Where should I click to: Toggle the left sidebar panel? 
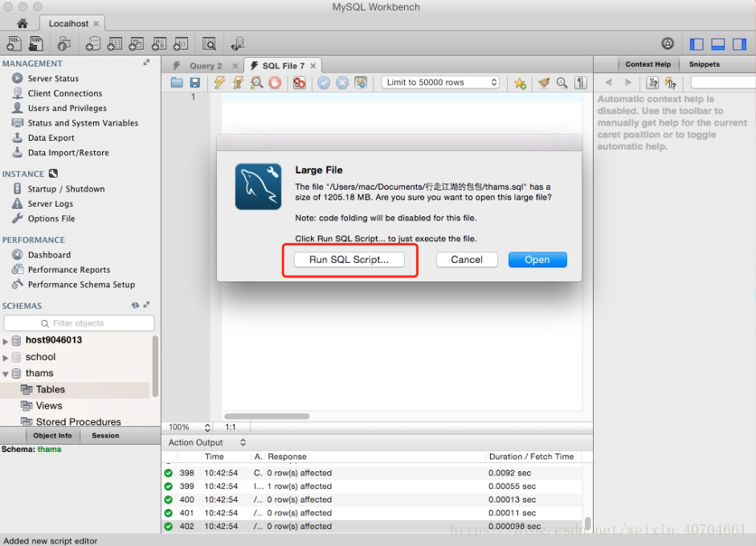pyautogui.click(x=697, y=44)
